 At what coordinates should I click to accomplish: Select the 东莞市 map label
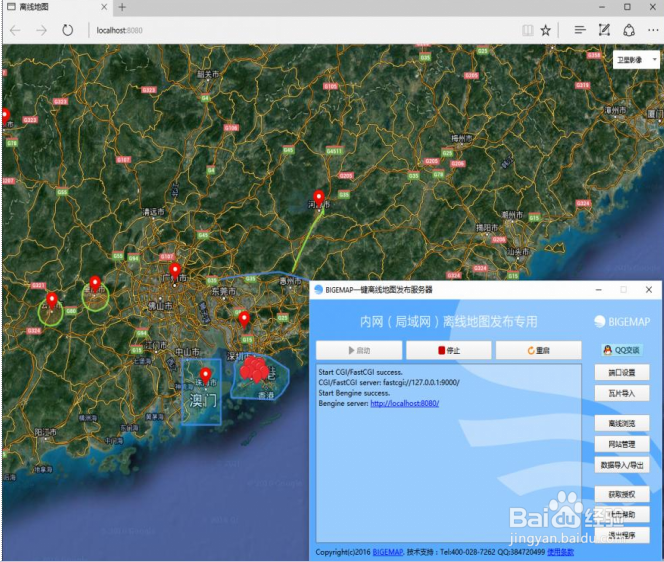click(x=224, y=291)
